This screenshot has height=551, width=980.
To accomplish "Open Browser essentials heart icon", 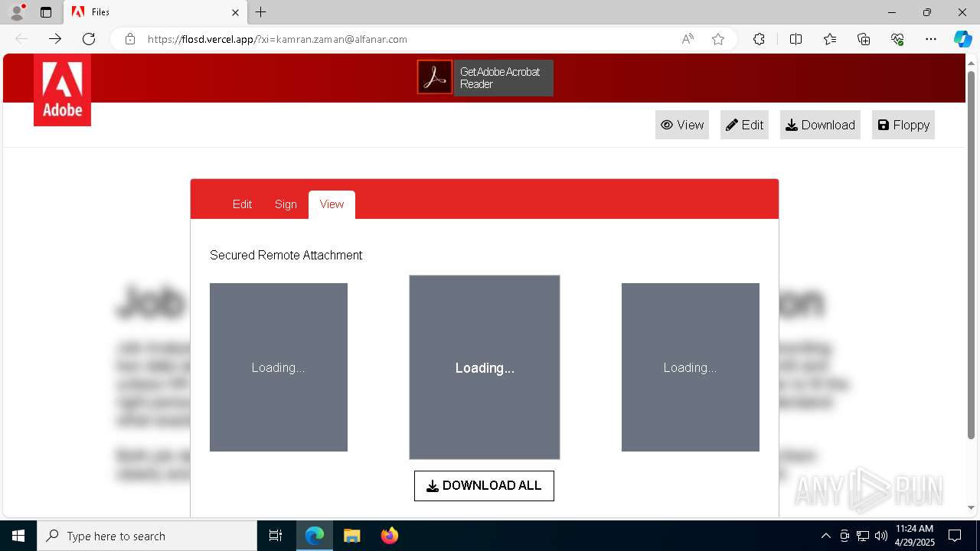I will (897, 39).
